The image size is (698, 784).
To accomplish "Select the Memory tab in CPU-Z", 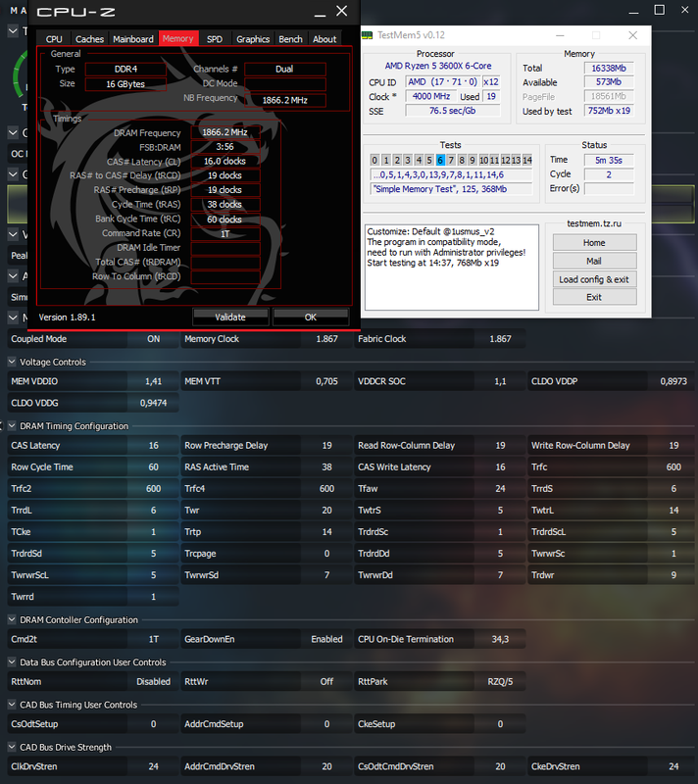I will [x=178, y=38].
